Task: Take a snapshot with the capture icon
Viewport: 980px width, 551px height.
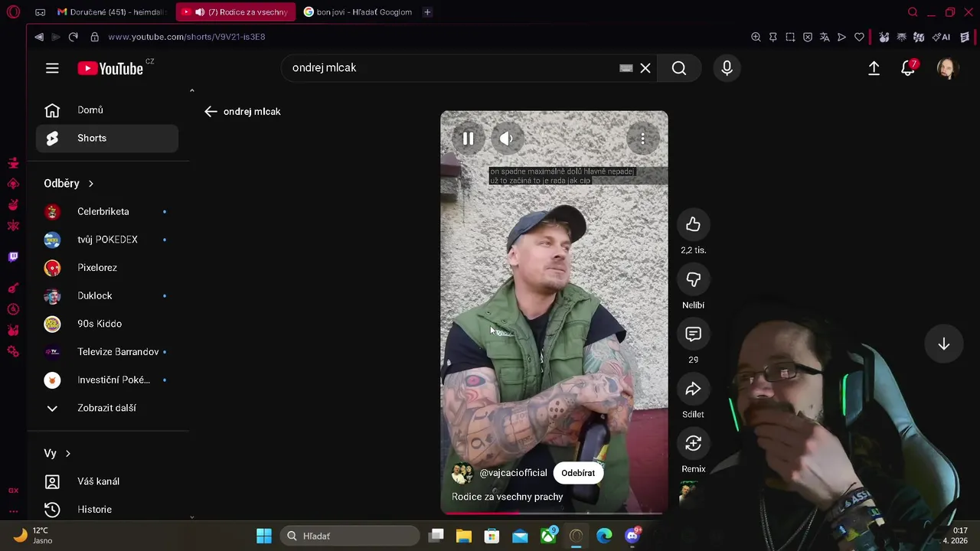Action: 790,37
